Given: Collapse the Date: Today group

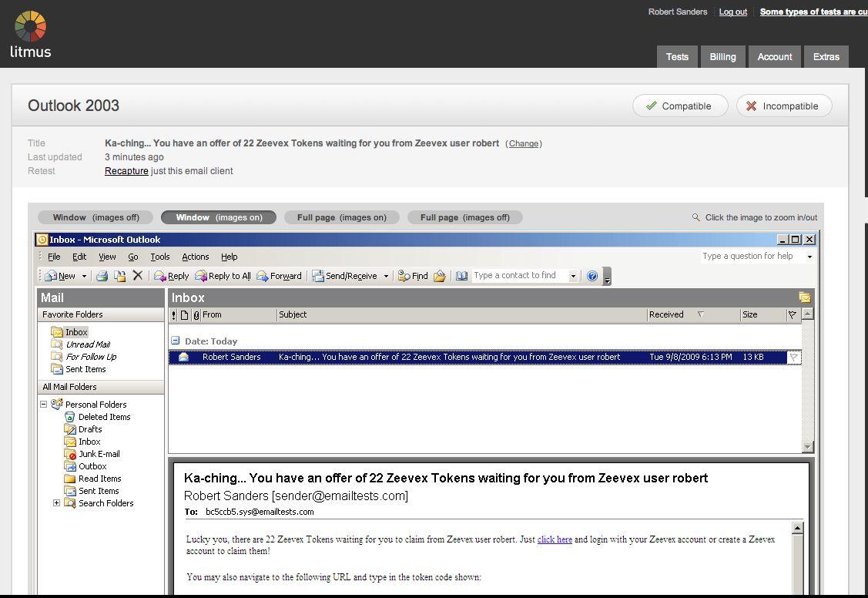Looking at the screenshot, I should [176, 341].
